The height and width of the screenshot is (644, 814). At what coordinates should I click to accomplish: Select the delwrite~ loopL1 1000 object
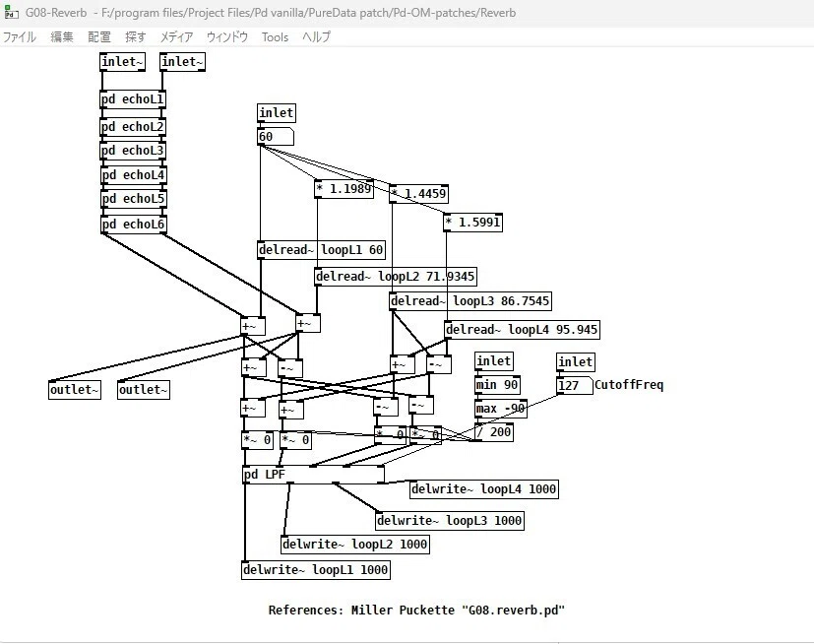(x=316, y=570)
